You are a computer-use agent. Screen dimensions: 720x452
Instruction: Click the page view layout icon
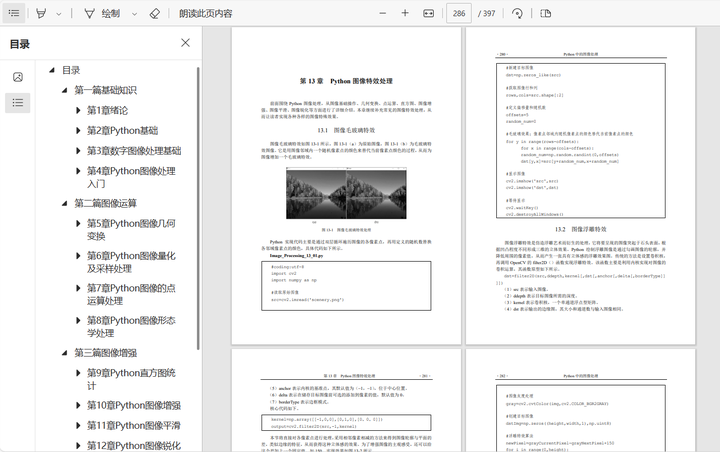point(546,13)
